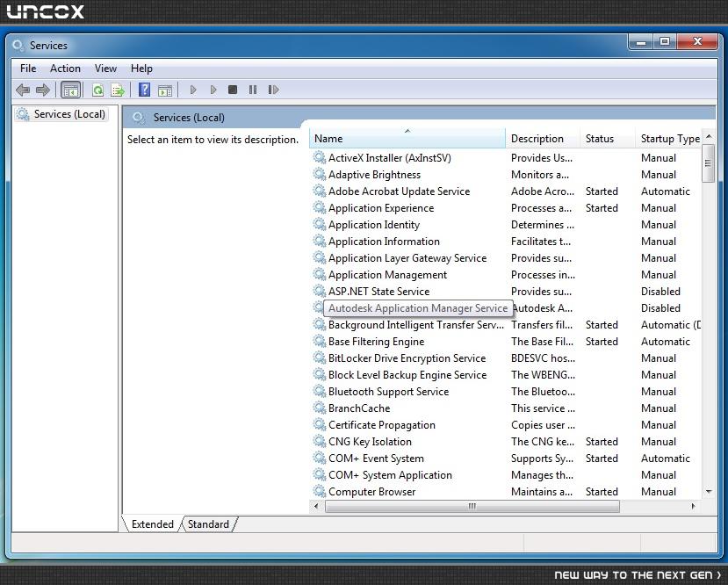The image size is (728, 585).
Task: Click the Pause Service toolbar icon
Action: pyautogui.click(x=253, y=90)
